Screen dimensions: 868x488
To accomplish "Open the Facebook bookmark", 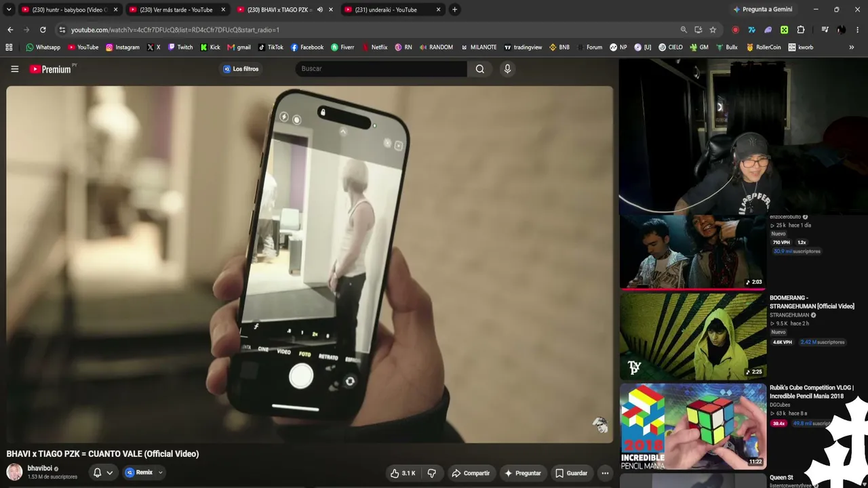I will point(307,47).
